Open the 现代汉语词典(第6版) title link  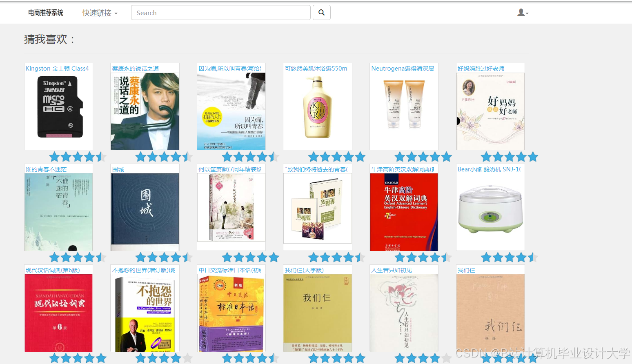53,270
